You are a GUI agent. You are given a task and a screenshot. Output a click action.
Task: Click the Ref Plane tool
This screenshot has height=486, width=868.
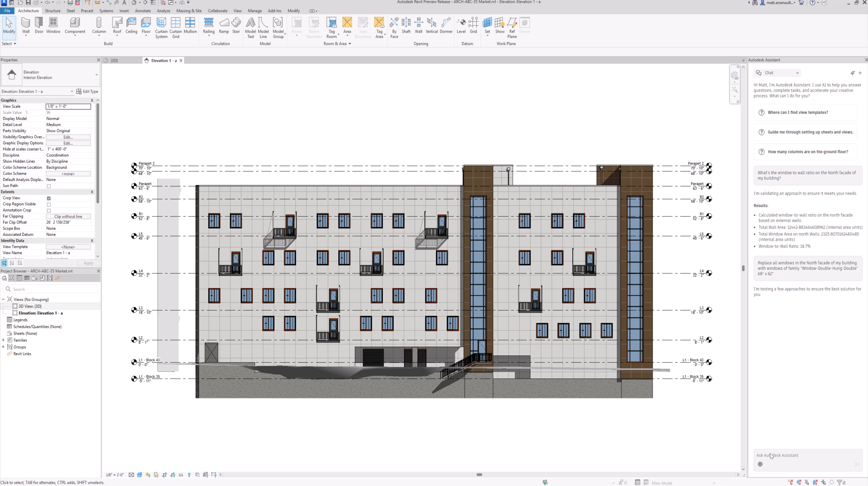512,28
